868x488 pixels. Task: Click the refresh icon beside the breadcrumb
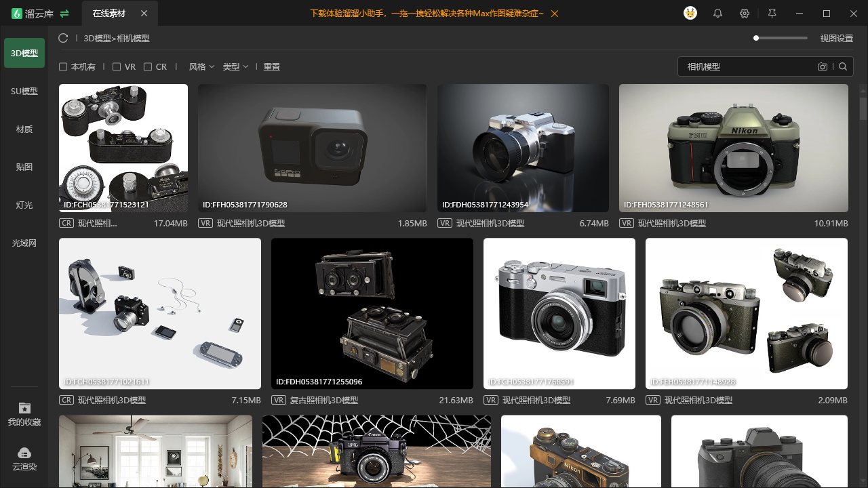(x=63, y=39)
